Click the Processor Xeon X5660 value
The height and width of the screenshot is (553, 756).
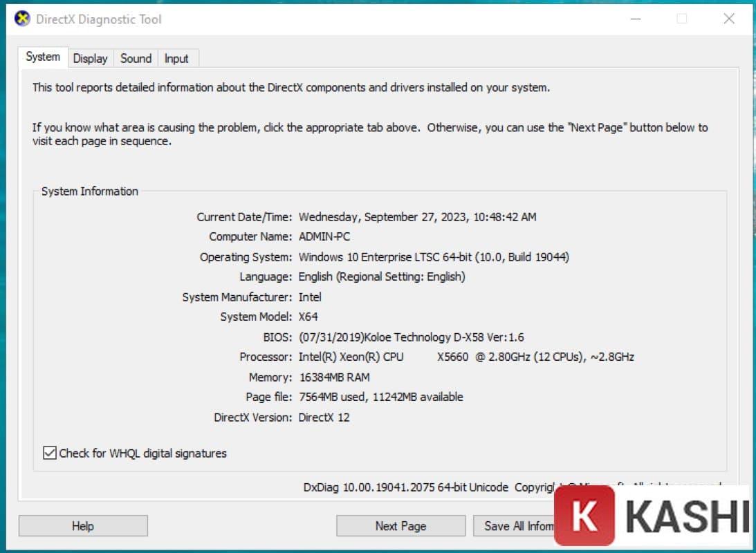tap(465, 357)
